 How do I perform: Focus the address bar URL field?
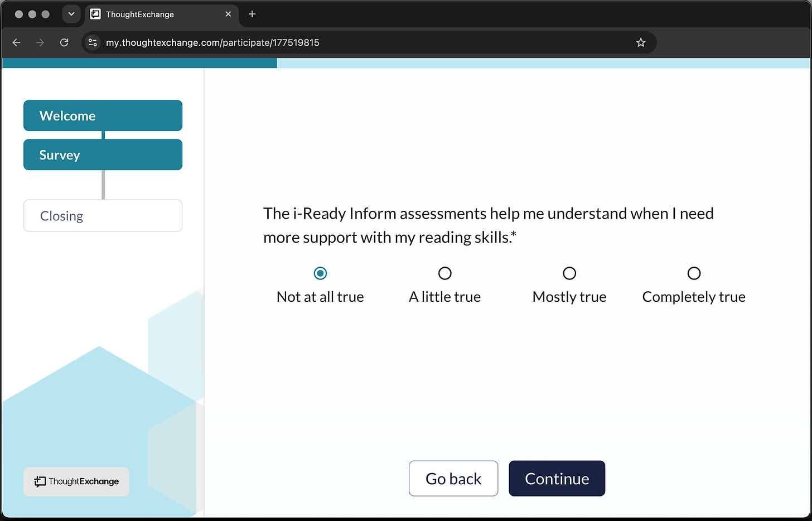[x=368, y=42]
